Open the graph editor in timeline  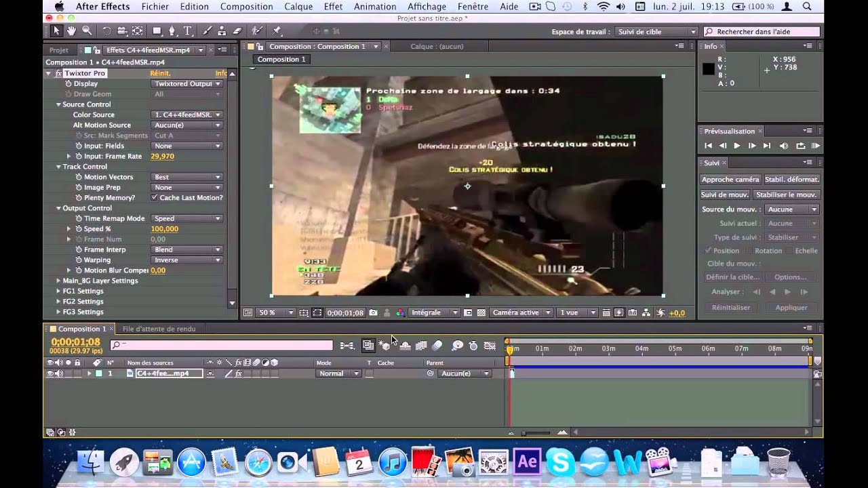[490, 346]
